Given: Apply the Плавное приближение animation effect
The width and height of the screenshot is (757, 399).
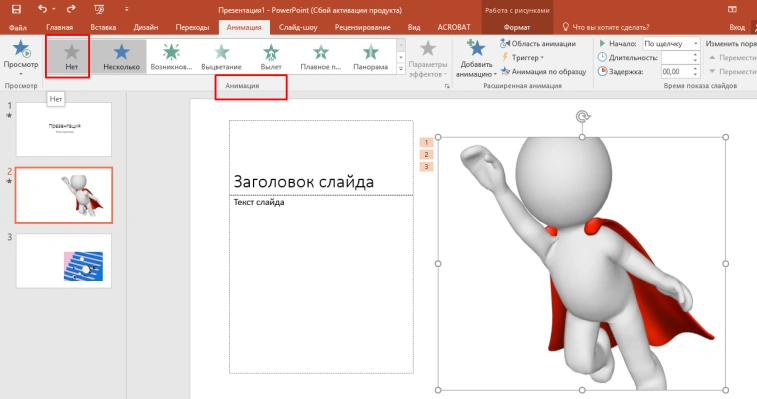Looking at the screenshot, I should coord(321,56).
